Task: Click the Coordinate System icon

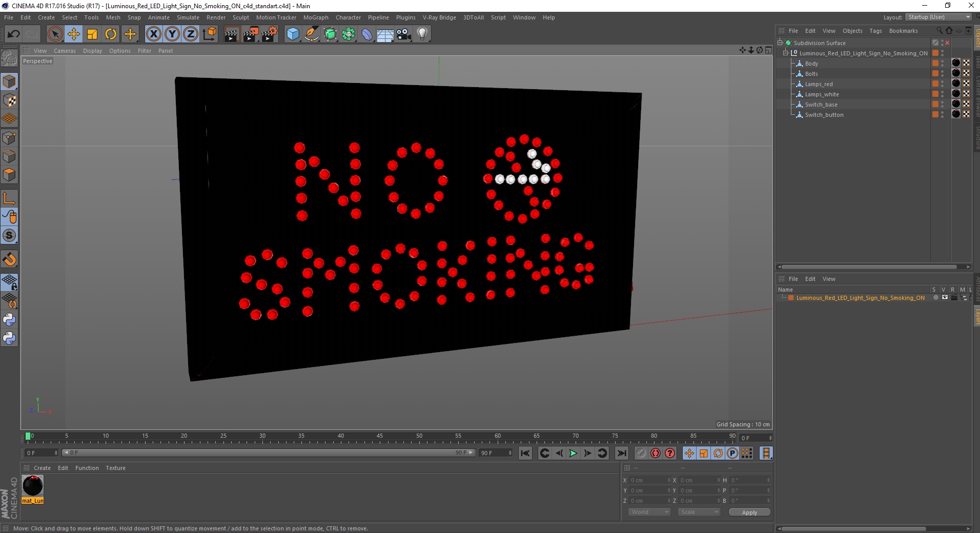Action: (210, 34)
